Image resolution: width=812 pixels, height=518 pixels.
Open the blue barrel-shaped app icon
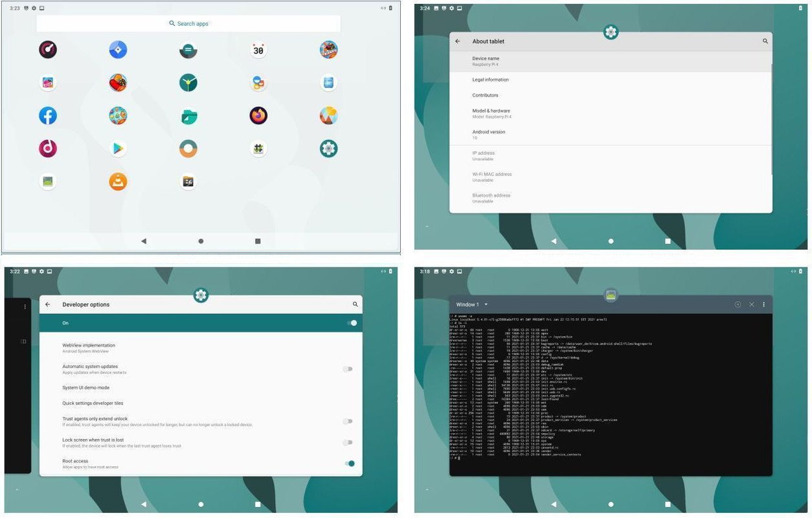(329, 82)
